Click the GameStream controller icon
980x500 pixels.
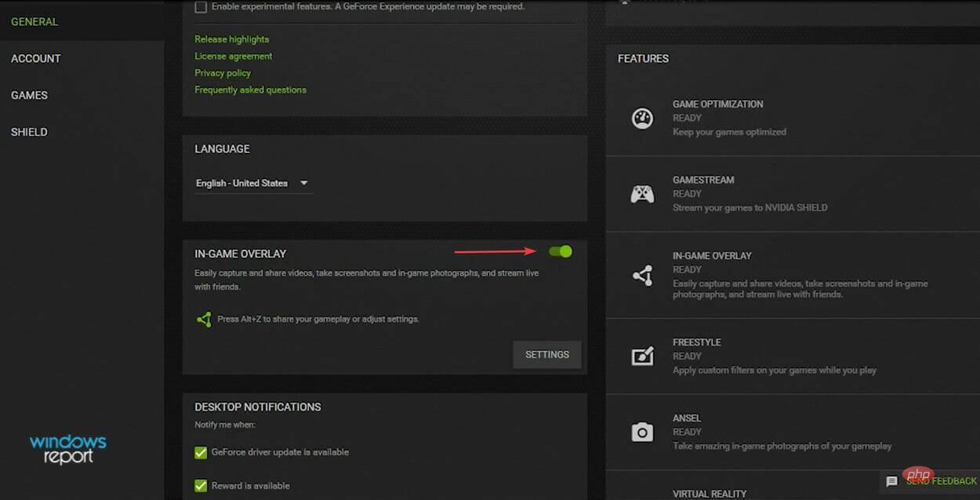(642, 194)
